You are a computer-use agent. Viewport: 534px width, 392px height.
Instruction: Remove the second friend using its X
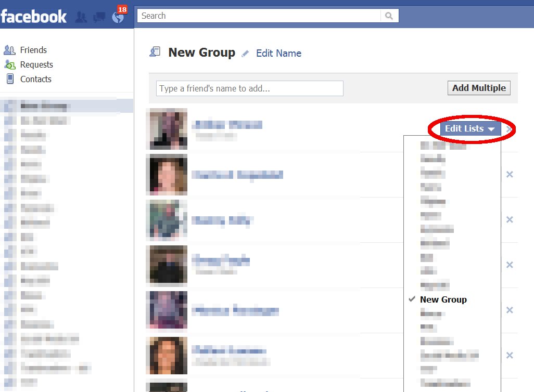pos(510,175)
